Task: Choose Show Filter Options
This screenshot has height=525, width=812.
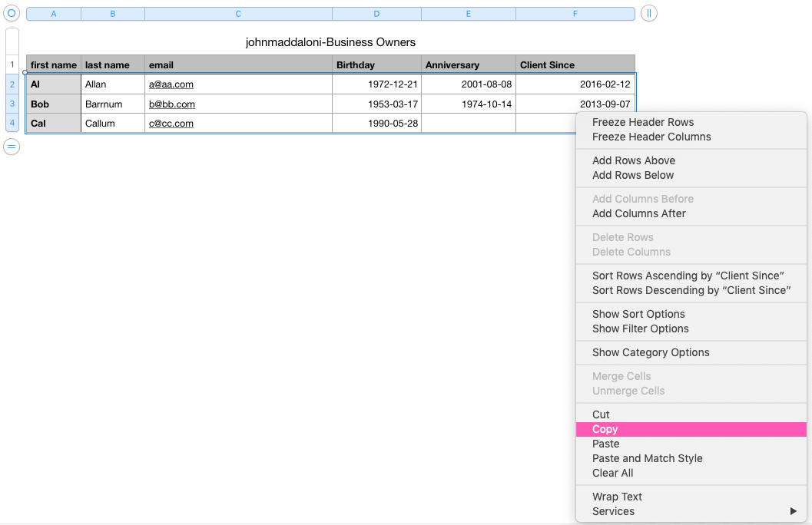Action: click(691, 329)
